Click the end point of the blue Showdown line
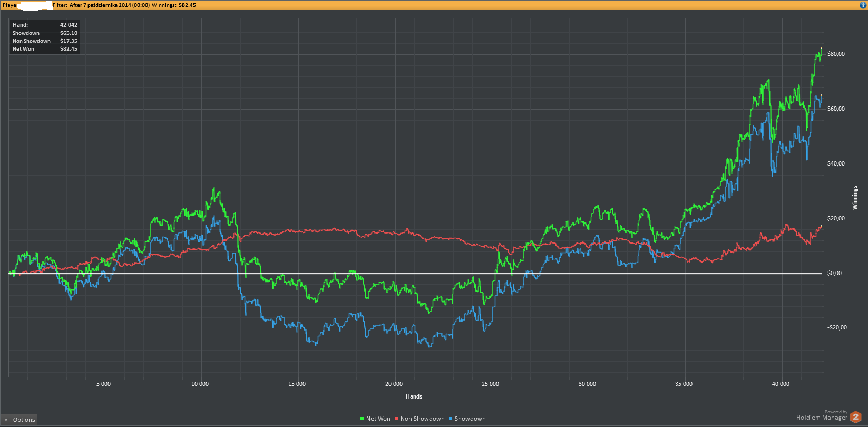The height and width of the screenshot is (427, 868). click(821, 95)
